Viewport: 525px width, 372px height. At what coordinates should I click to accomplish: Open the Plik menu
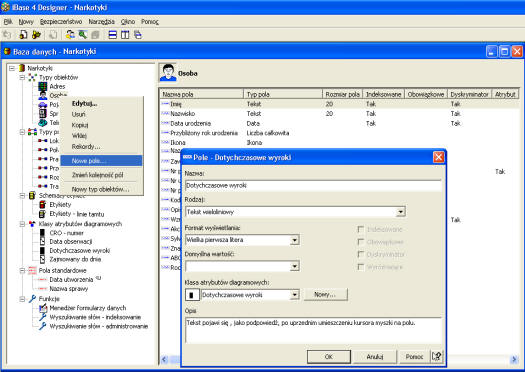pyautogui.click(x=8, y=22)
